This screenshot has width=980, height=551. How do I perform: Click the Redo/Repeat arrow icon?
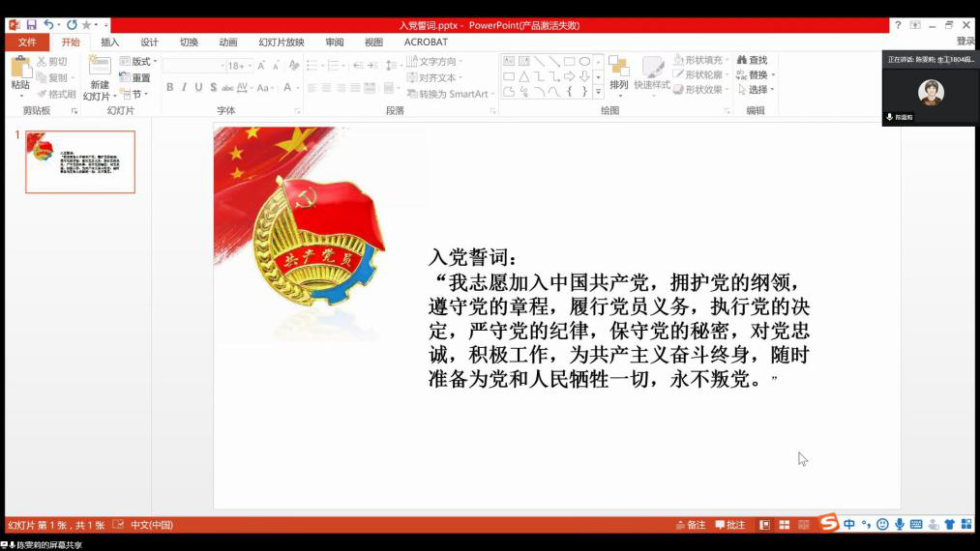click(x=72, y=25)
